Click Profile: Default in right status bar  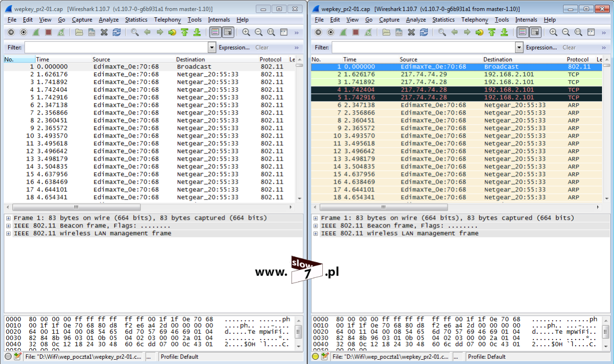(487, 357)
